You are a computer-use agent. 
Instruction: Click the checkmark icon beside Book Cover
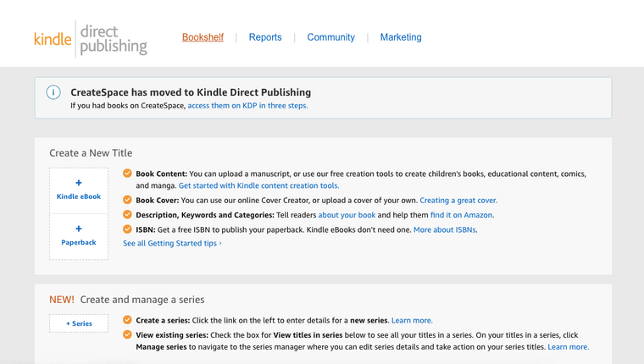(x=127, y=200)
